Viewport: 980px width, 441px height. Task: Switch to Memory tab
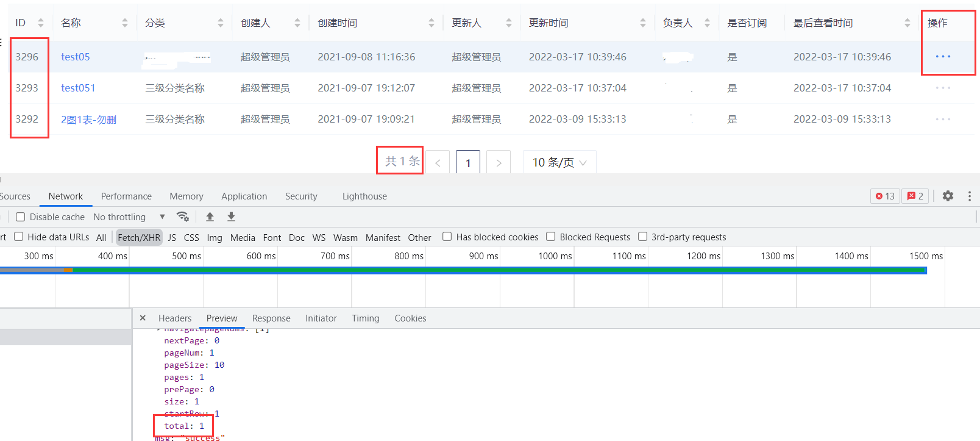click(186, 196)
